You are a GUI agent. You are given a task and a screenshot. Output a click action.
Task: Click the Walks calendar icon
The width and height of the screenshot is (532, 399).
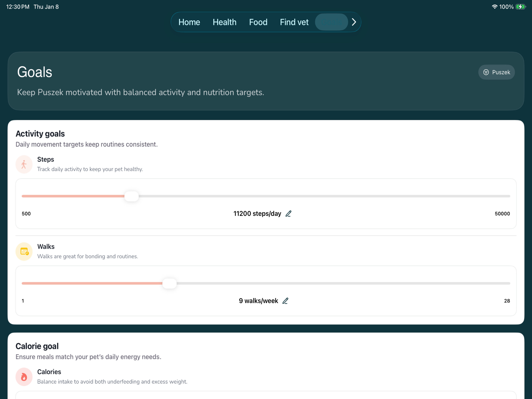click(24, 252)
